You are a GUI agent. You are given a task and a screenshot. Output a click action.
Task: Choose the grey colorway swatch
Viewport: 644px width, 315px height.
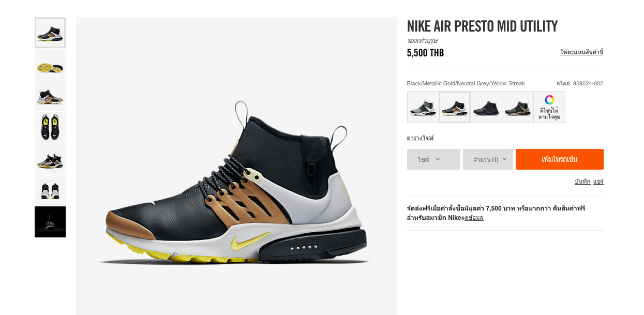[x=423, y=107]
